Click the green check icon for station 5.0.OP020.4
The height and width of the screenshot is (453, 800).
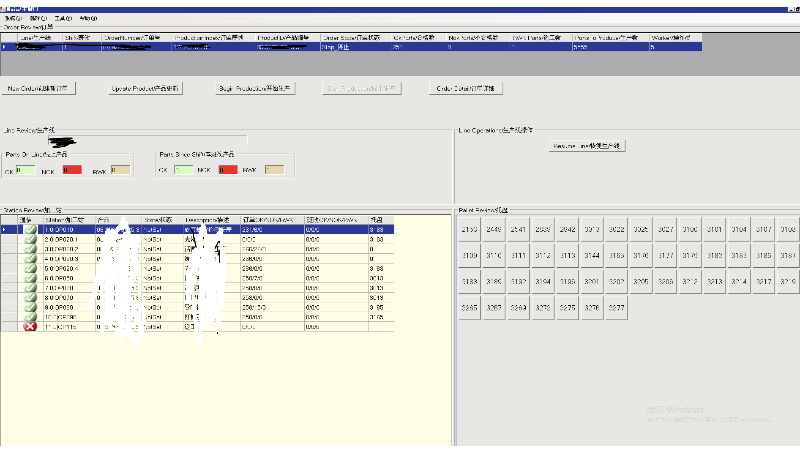click(30, 268)
